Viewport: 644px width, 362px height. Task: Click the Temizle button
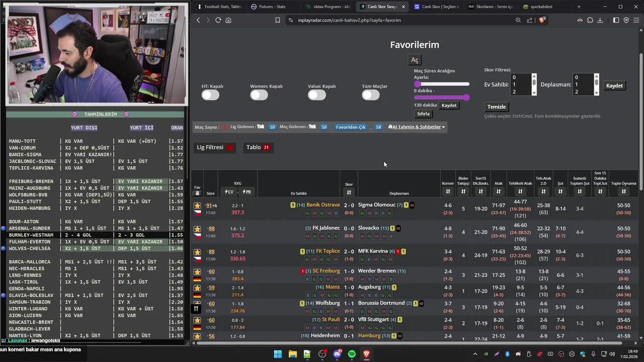point(497,107)
